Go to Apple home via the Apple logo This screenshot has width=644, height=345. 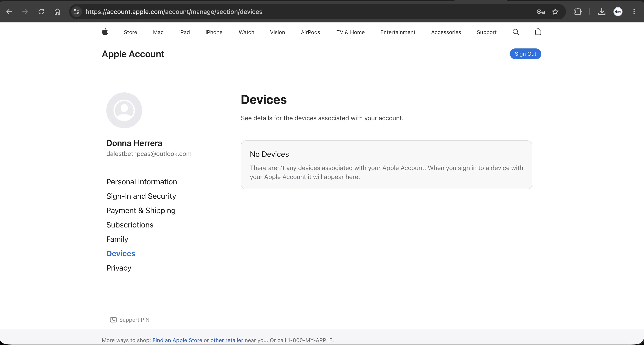coord(105,32)
